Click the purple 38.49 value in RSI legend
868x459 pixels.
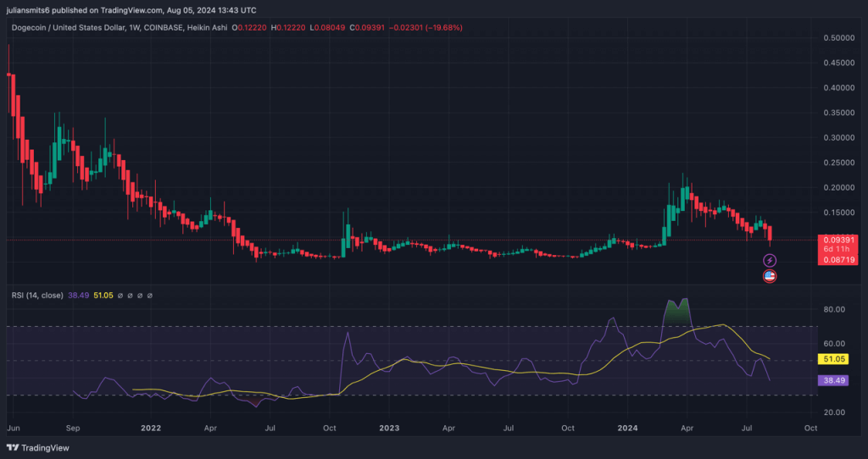80,296
